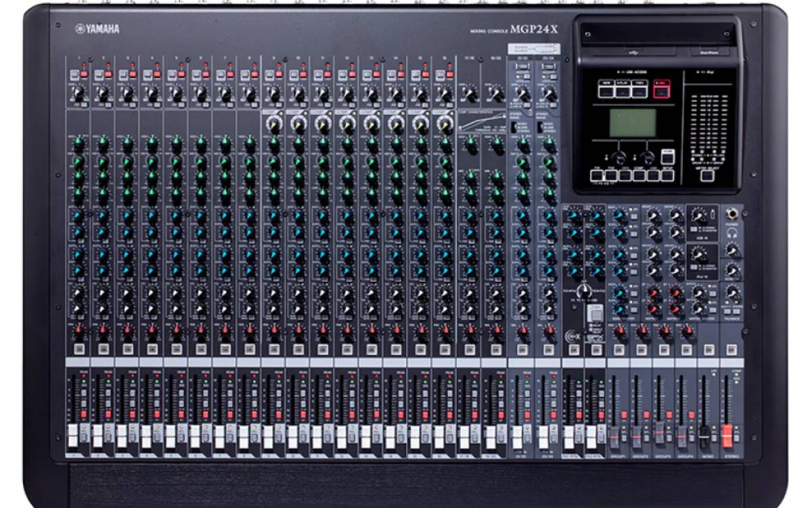Push the FX1 button below the LCD
The width and height of the screenshot is (812, 508).
tap(597, 175)
